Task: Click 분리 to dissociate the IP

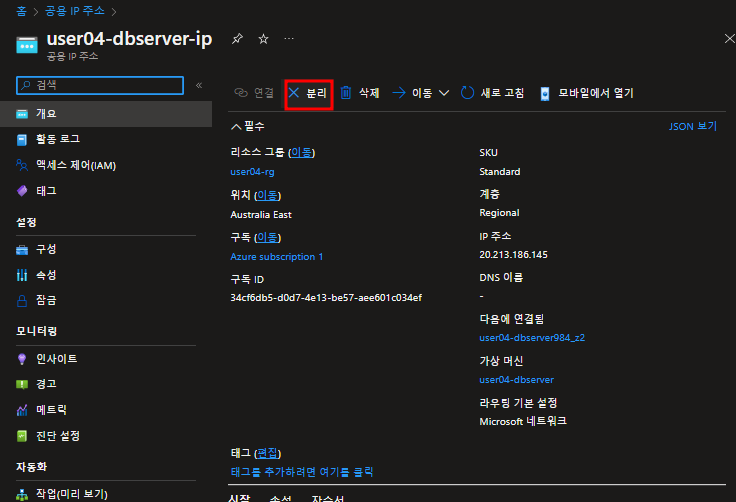Action: pyautogui.click(x=309, y=93)
